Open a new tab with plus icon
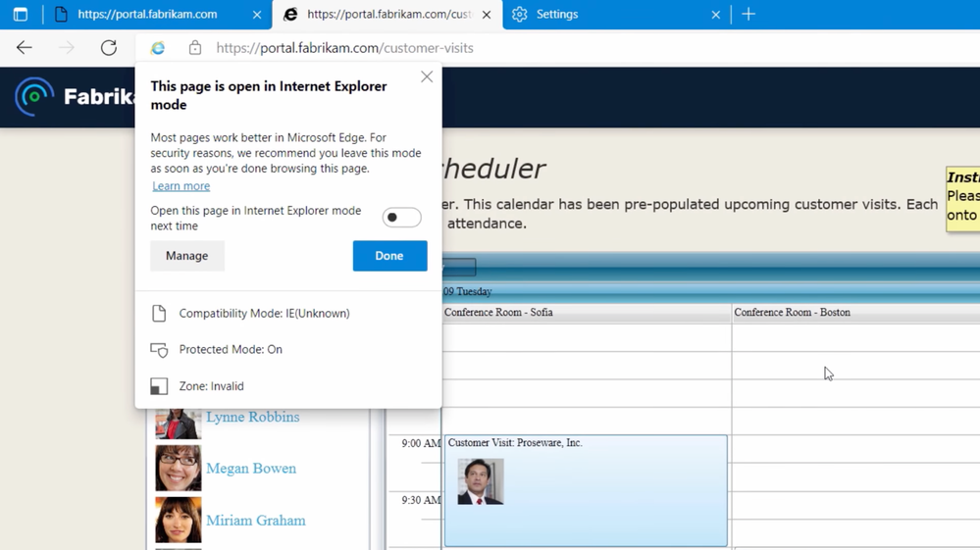This screenshot has height=550, width=980. [748, 15]
